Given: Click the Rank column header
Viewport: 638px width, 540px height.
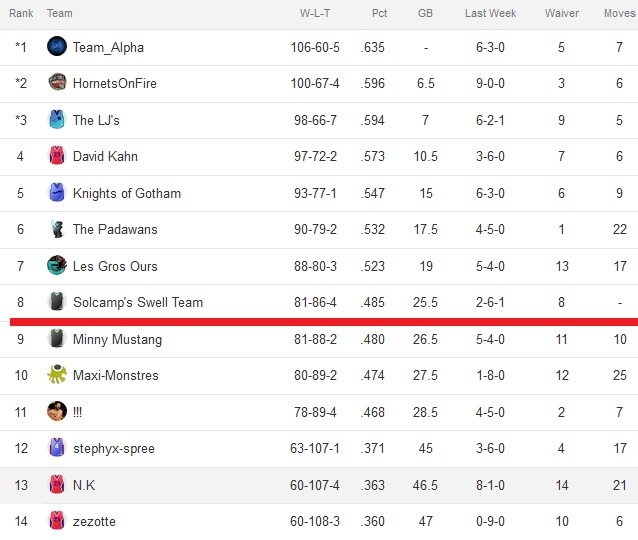Looking at the screenshot, I should pyautogui.click(x=21, y=13).
